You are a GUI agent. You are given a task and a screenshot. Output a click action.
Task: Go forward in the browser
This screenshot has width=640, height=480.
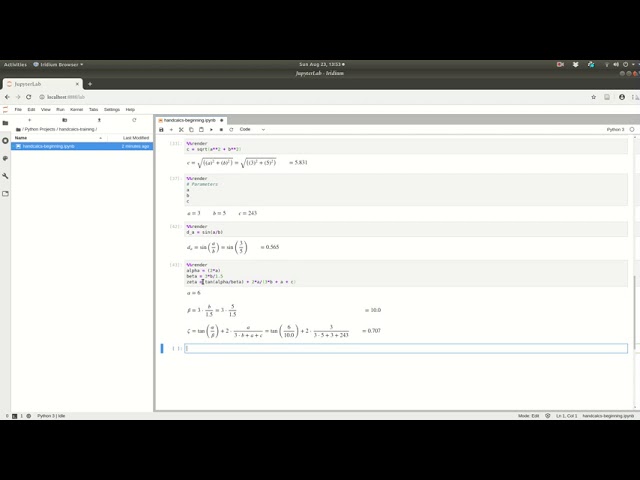[18, 97]
